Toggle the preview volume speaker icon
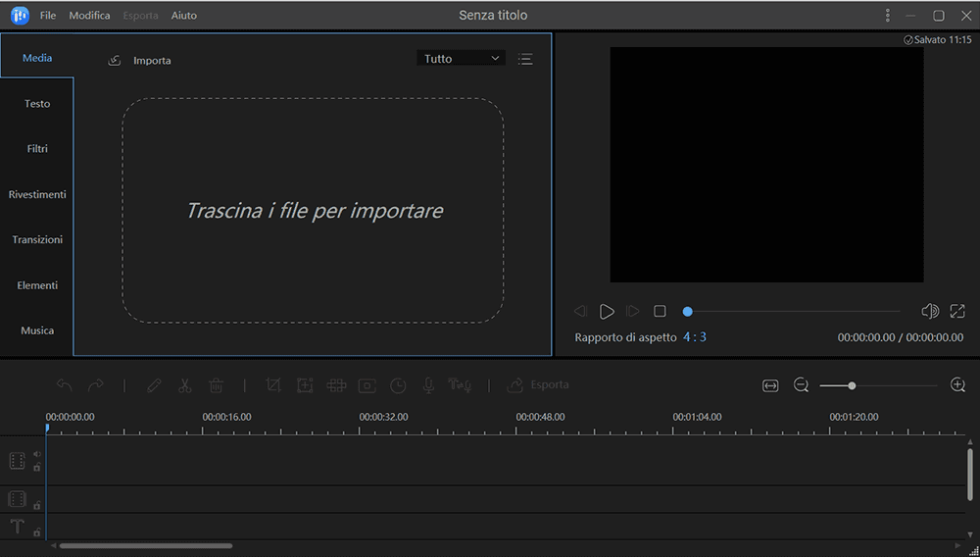This screenshot has width=980, height=557. (930, 311)
